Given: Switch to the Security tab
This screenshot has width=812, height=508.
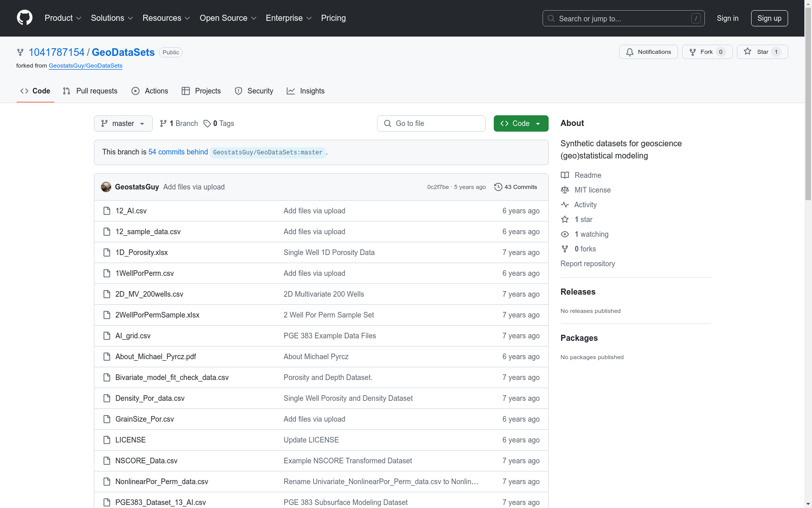Looking at the screenshot, I should coord(254,91).
